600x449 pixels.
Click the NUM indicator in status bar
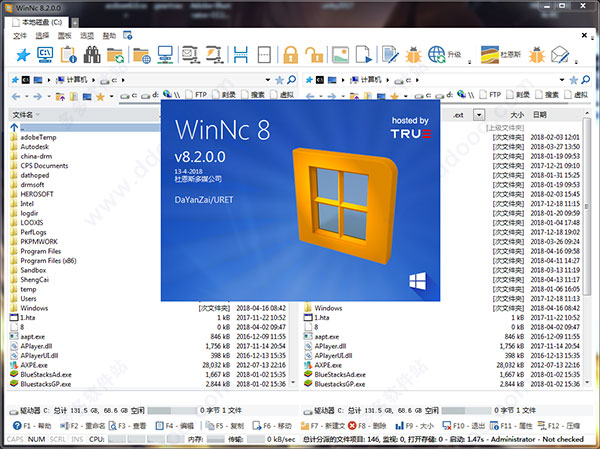point(36,439)
